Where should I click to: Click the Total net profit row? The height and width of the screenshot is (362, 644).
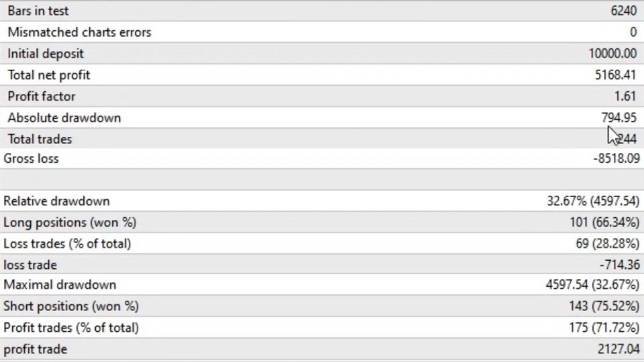322,74
